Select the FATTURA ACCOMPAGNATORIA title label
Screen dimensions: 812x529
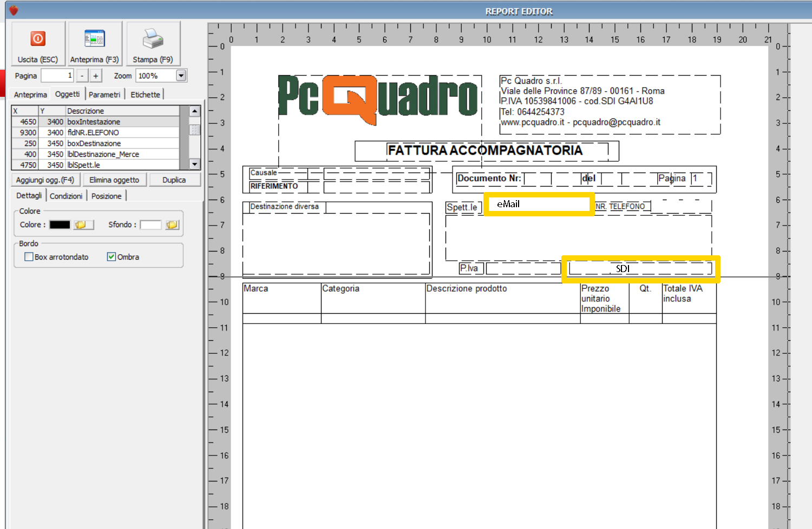tap(486, 150)
